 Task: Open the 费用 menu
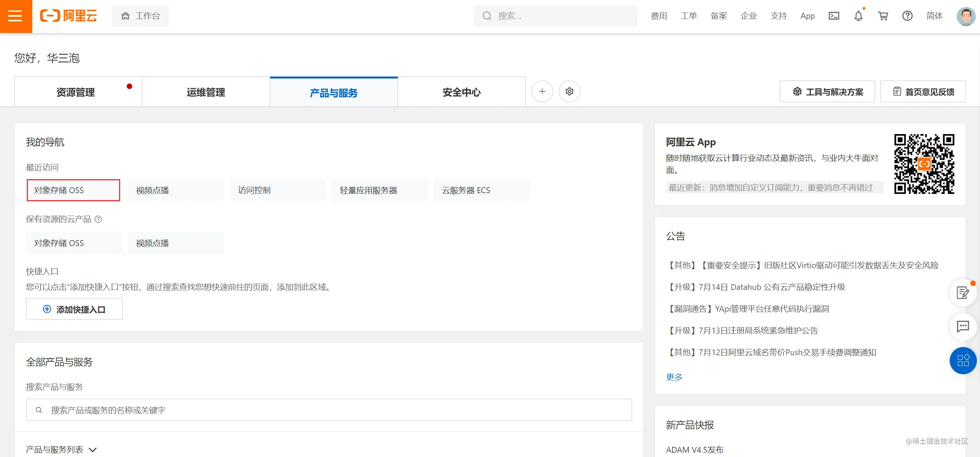coord(659,16)
